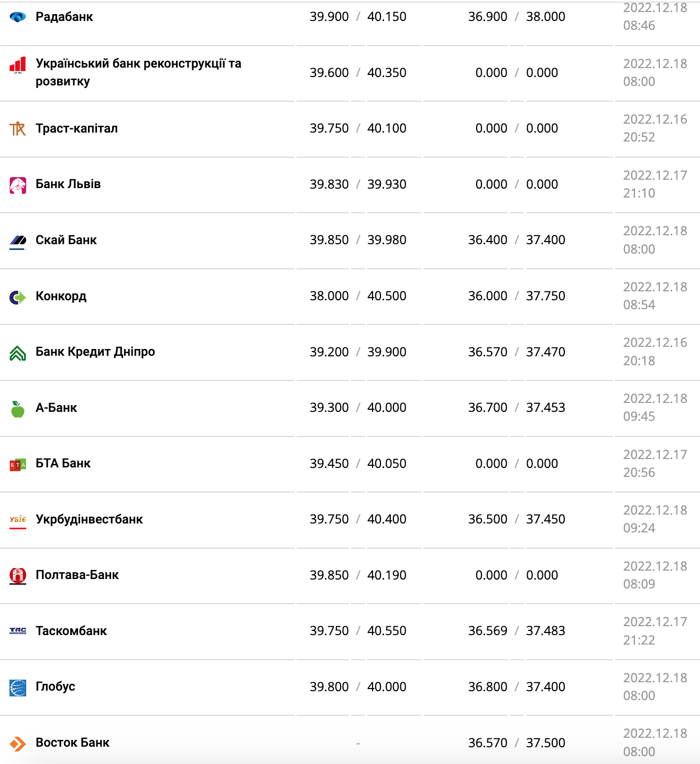Click the pink Банк Львів lion logo
Screen dimensions: 700x764
point(18,185)
